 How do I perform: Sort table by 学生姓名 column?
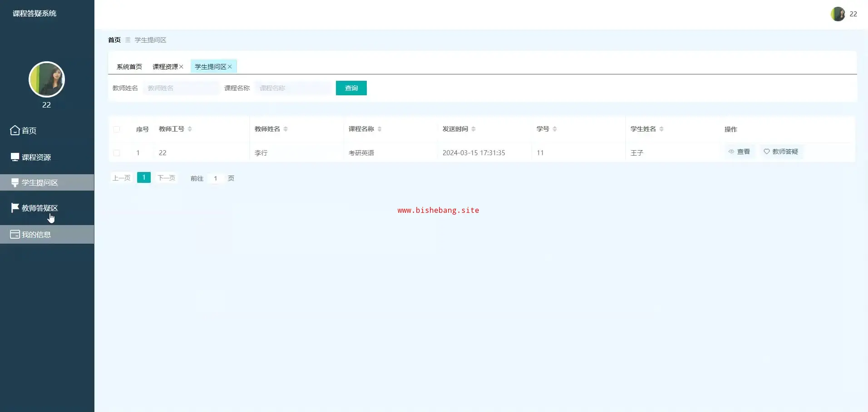pyautogui.click(x=661, y=129)
